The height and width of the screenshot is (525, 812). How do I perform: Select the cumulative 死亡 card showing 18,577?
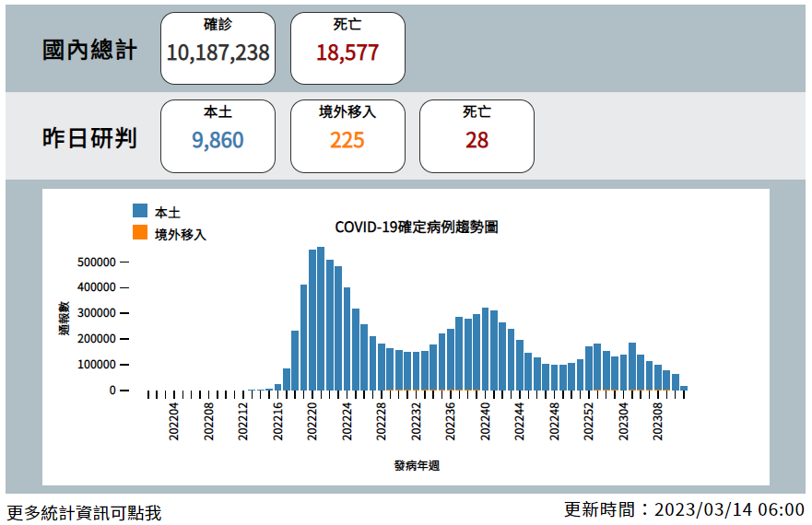click(x=347, y=48)
